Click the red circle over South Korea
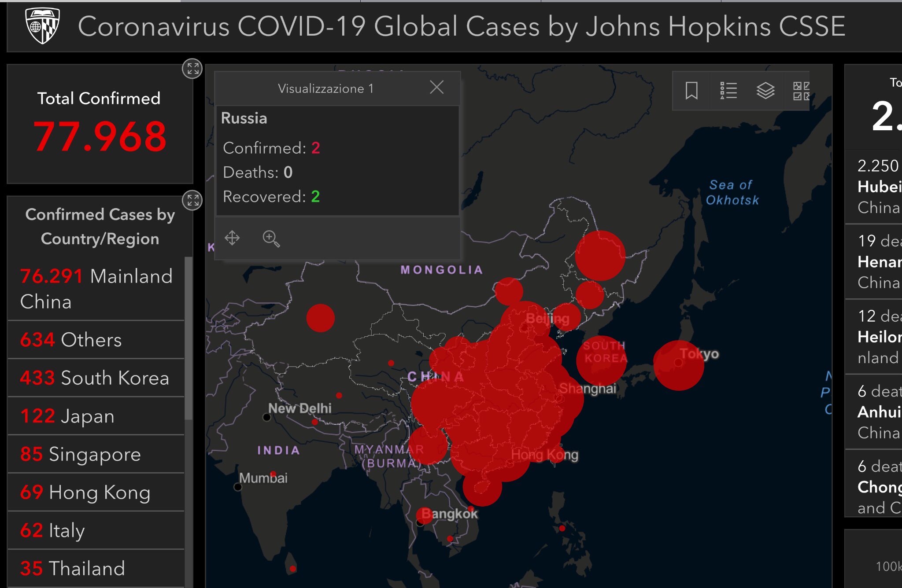Viewport: 902px width, 588px height. pyautogui.click(x=601, y=361)
